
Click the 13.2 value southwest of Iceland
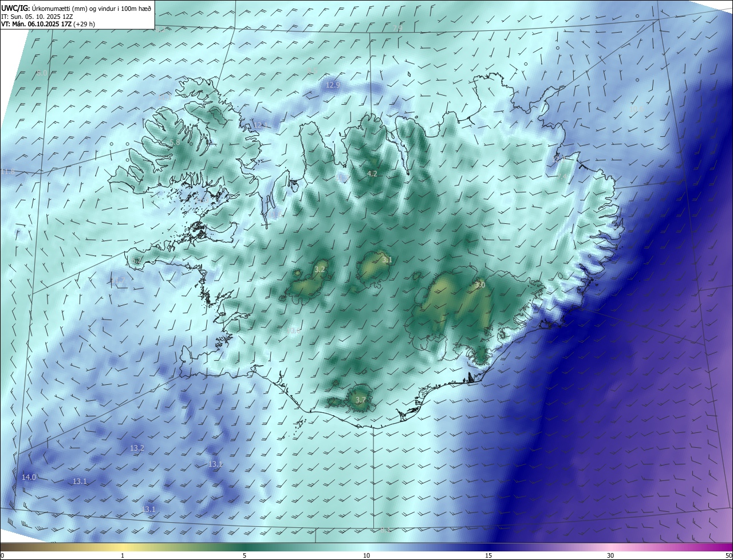pyautogui.click(x=137, y=448)
